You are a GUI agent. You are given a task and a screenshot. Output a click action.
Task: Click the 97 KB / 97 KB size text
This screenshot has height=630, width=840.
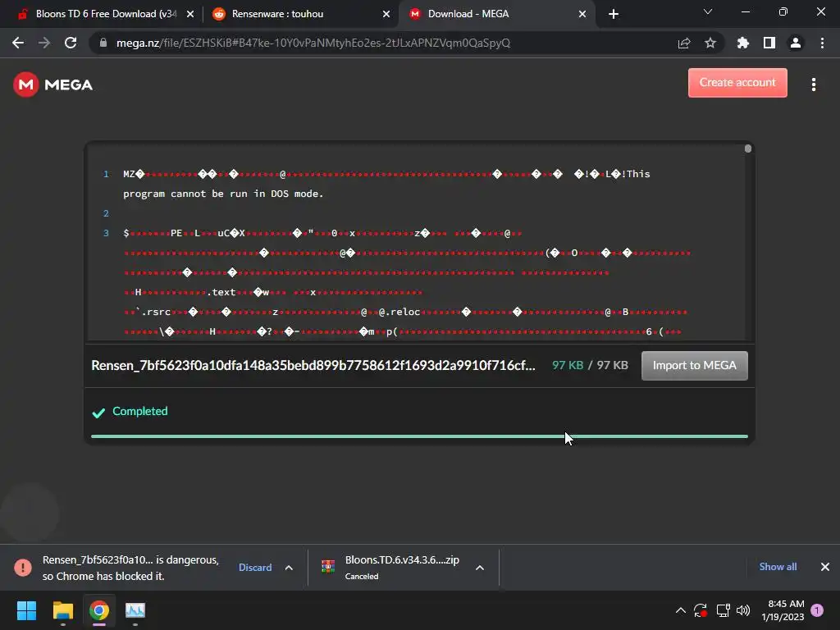590,365
